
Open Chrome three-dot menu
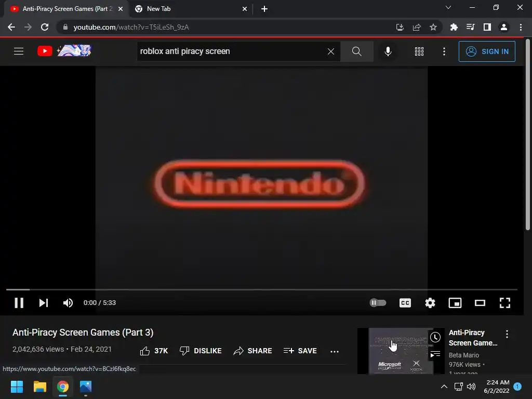[521, 27]
